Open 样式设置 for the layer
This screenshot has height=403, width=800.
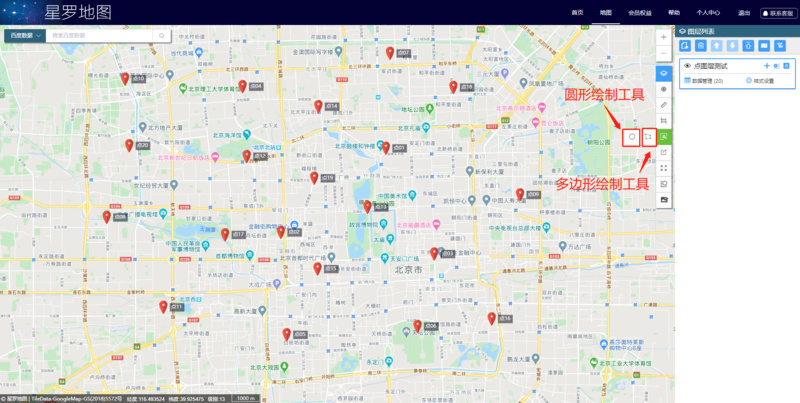760,81
